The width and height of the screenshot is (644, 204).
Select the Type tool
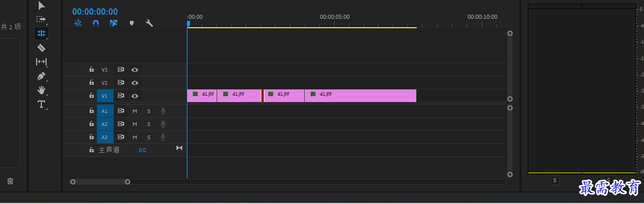coord(41,104)
